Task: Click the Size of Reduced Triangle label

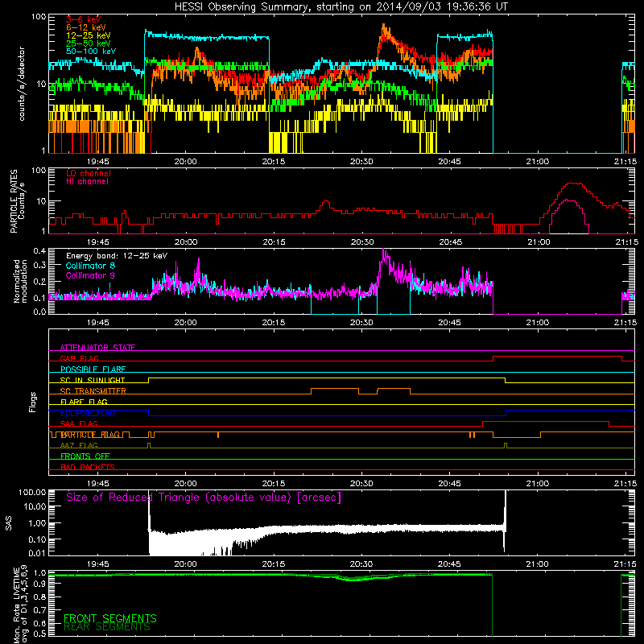Action: pos(204,497)
